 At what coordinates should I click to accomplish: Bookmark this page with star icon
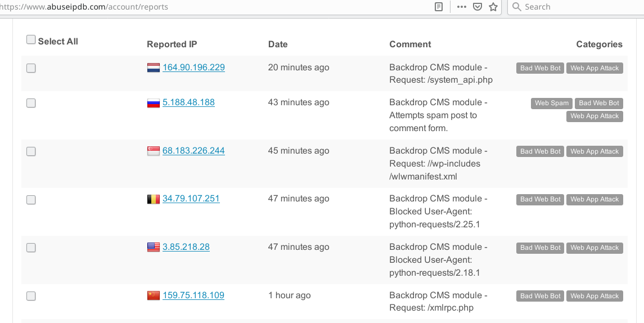pyautogui.click(x=493, y=7)
